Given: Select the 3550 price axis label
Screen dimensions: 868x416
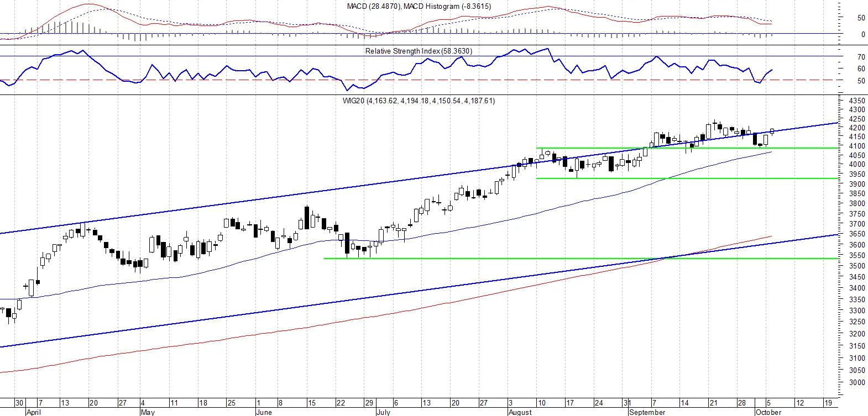Looking at the screenshot, I should click(857, 256).
